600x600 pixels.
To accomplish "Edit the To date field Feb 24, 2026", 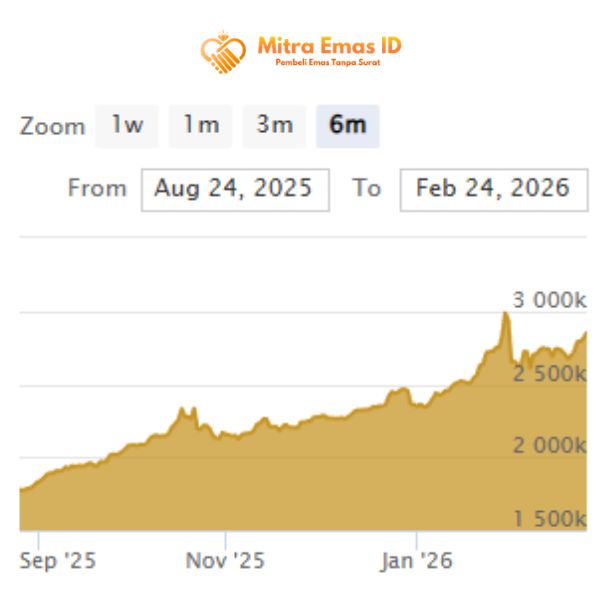I will tap(493, 189).
